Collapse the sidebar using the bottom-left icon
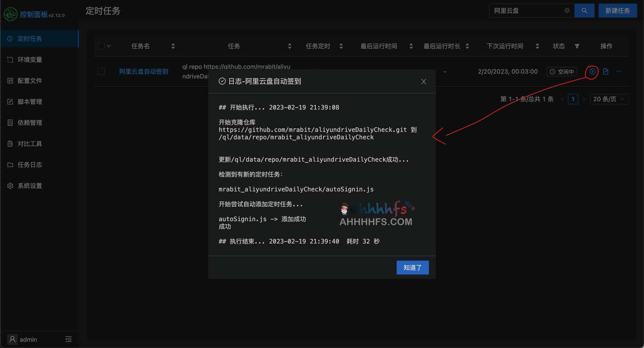 pyautogui.click(x=69, y=339)
